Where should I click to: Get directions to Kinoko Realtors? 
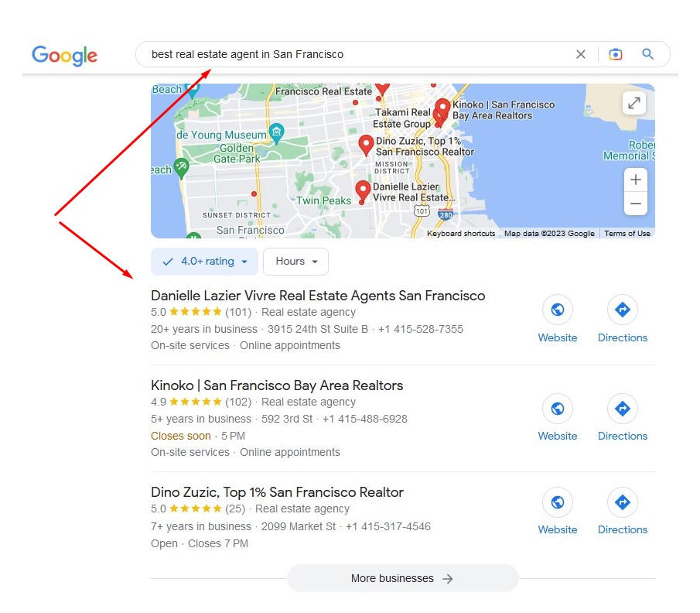pyautogui.click(x=623, y=418)
